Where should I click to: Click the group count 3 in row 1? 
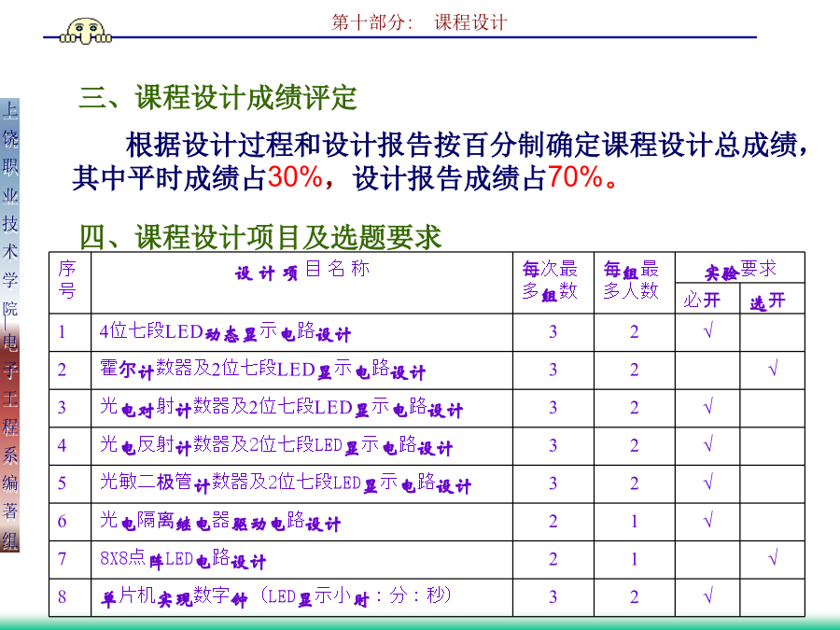[553, 332]
